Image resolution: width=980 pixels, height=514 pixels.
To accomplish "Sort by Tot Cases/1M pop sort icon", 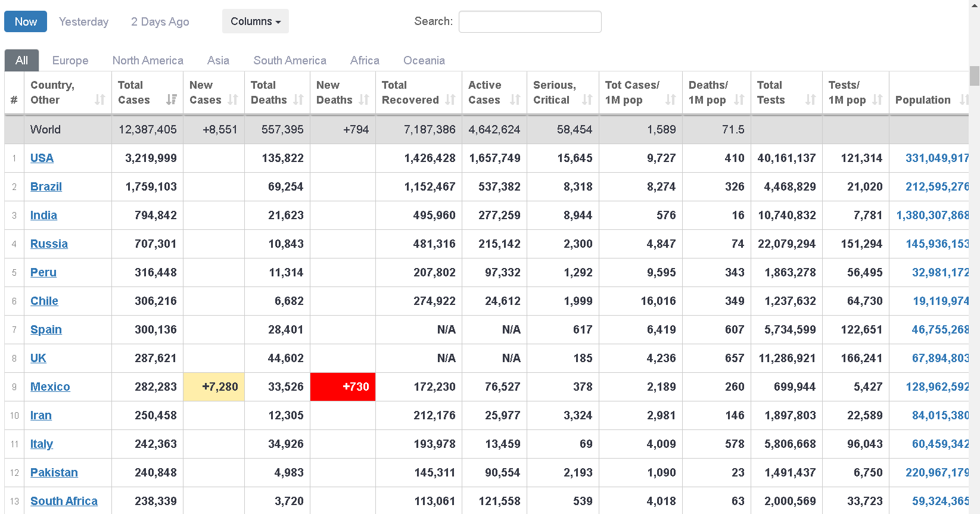I will [671, 99].
